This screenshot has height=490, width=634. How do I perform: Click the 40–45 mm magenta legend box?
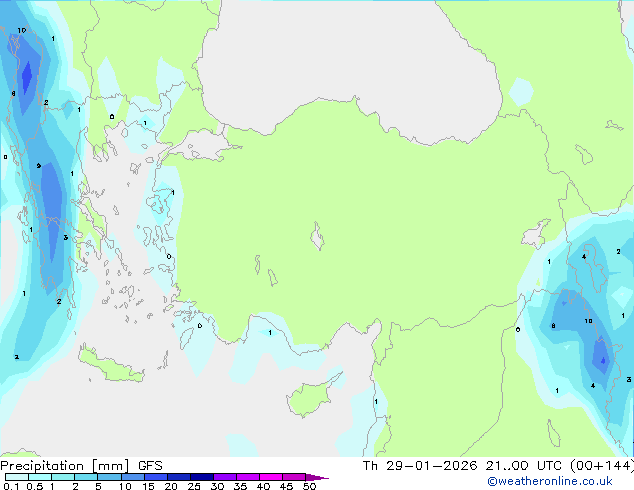271,477
